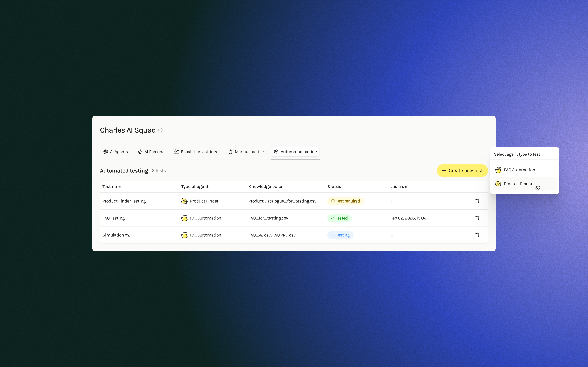Switch to Automated testing tab

[x=295, y=152]
